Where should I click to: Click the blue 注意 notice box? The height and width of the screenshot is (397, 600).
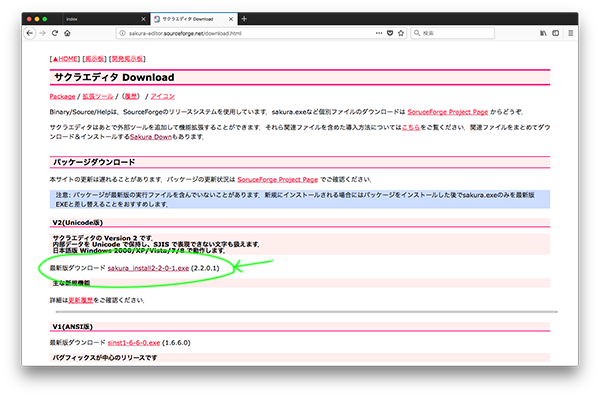point(300,199)
